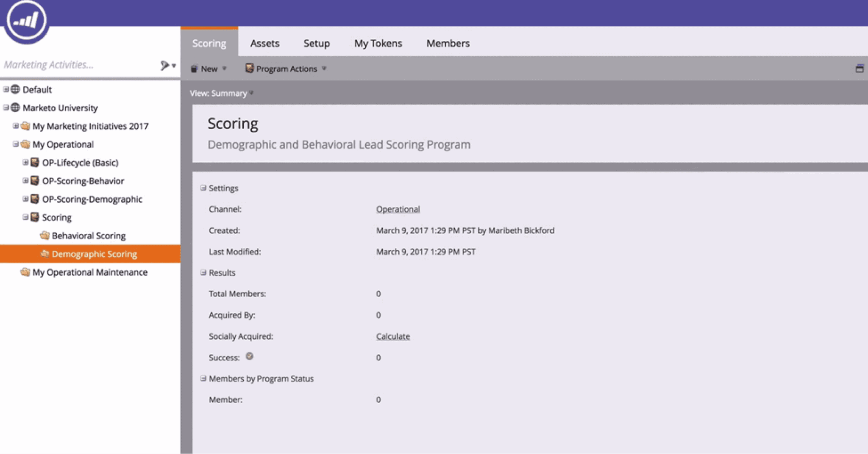Open the Program Actions menu

click(286, 69)
